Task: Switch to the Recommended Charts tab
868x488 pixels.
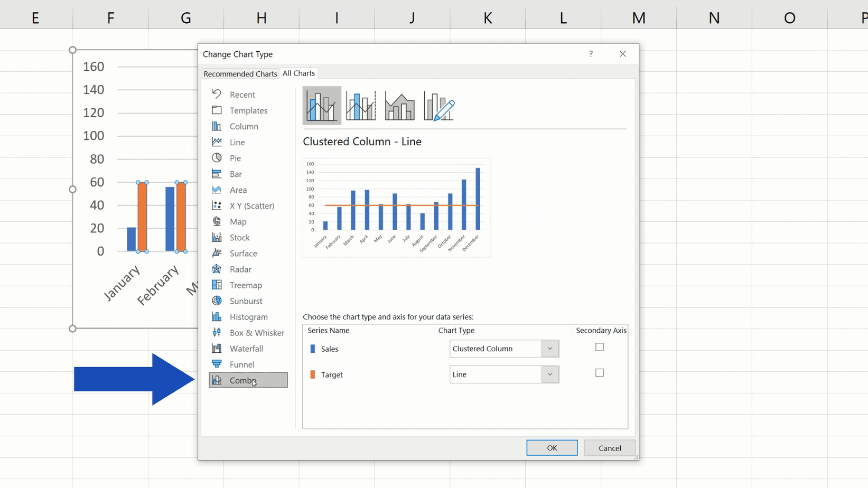Action: (240, 73)
